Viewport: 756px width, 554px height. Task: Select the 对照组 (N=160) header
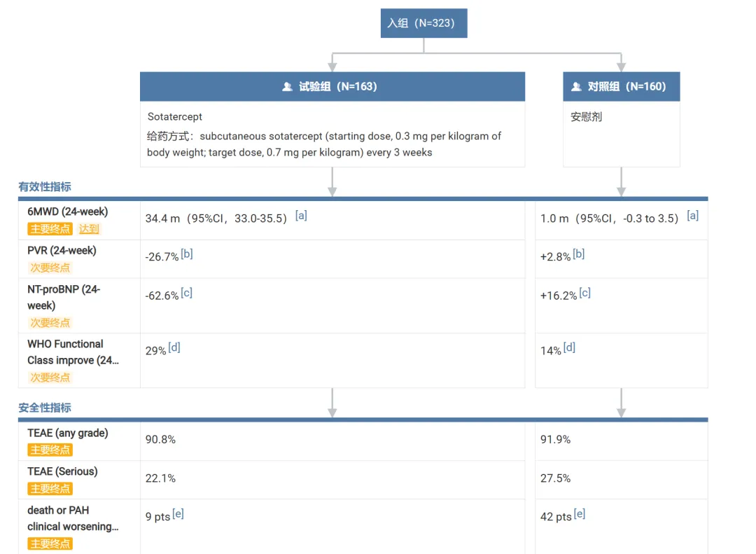coord(626,87)
